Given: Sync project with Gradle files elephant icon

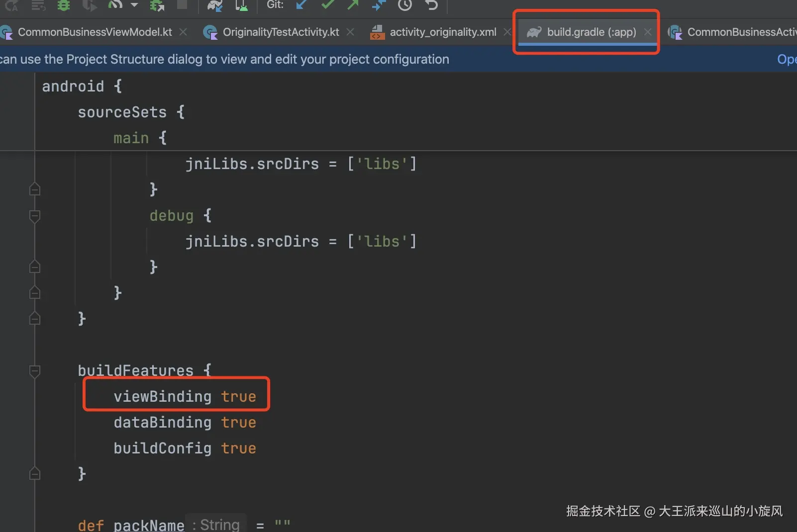Looking at the screenshot, I should (215, 5).
